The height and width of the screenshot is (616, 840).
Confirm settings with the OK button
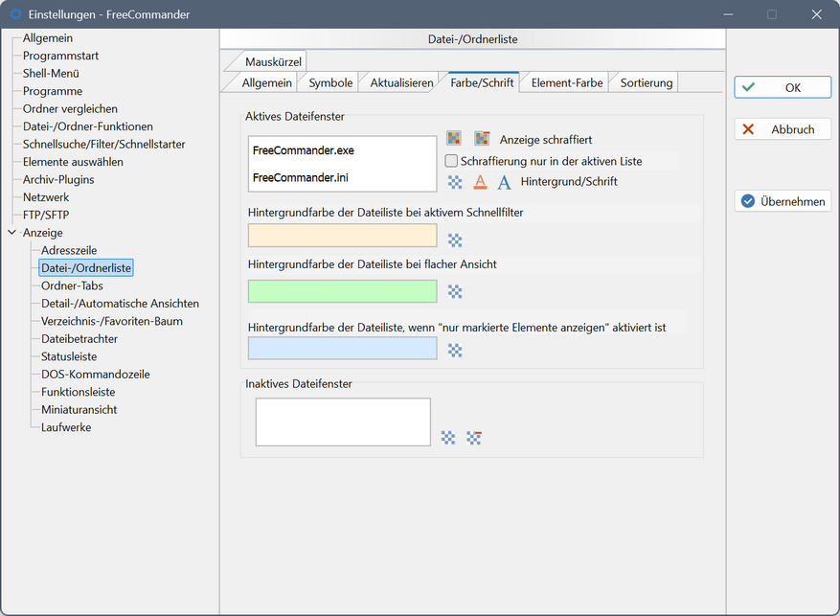pyautogui.click(x=783, y=87)
